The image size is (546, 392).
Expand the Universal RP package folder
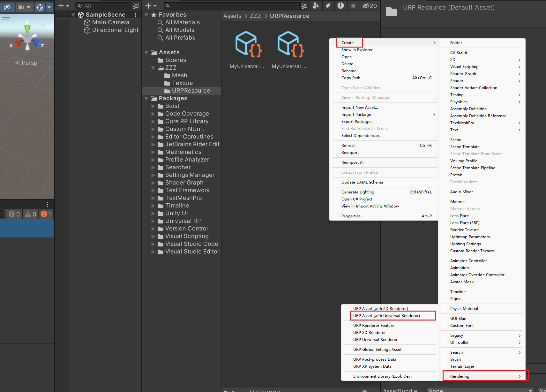click(x=153, y=221)
